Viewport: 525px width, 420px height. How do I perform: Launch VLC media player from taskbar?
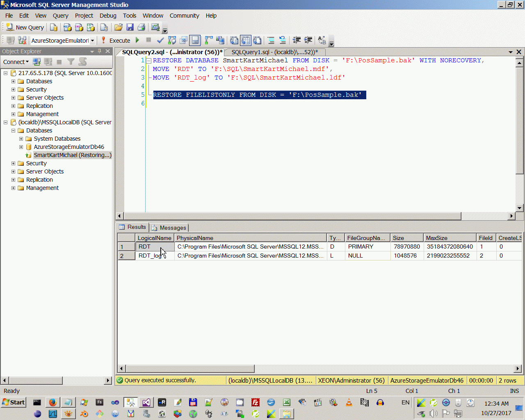(349, 402)
